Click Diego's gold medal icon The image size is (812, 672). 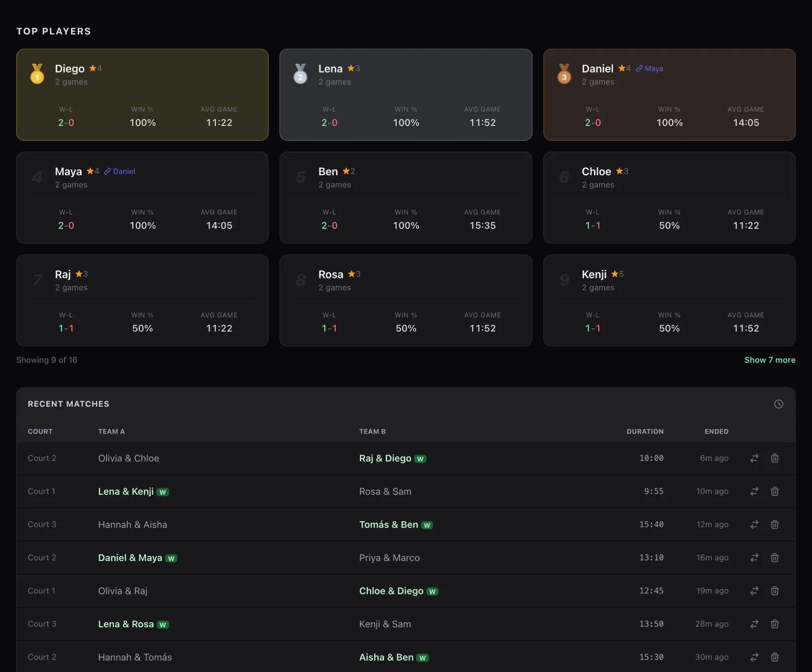tap(37, 74)
